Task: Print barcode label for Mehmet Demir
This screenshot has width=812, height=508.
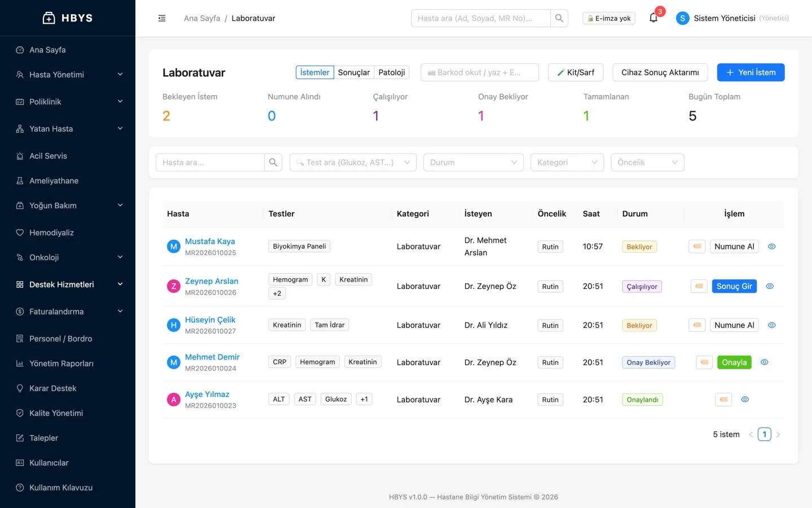Action: pyautogui.click(x=704, y=362)
